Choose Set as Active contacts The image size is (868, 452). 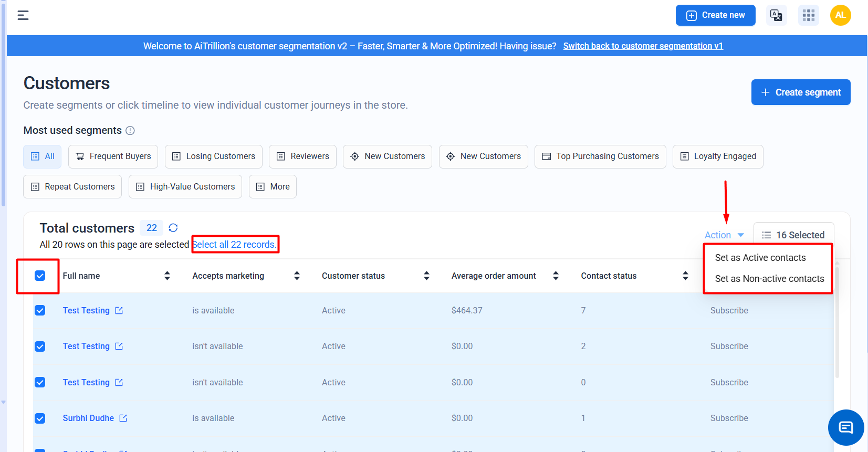click(760, 258)
